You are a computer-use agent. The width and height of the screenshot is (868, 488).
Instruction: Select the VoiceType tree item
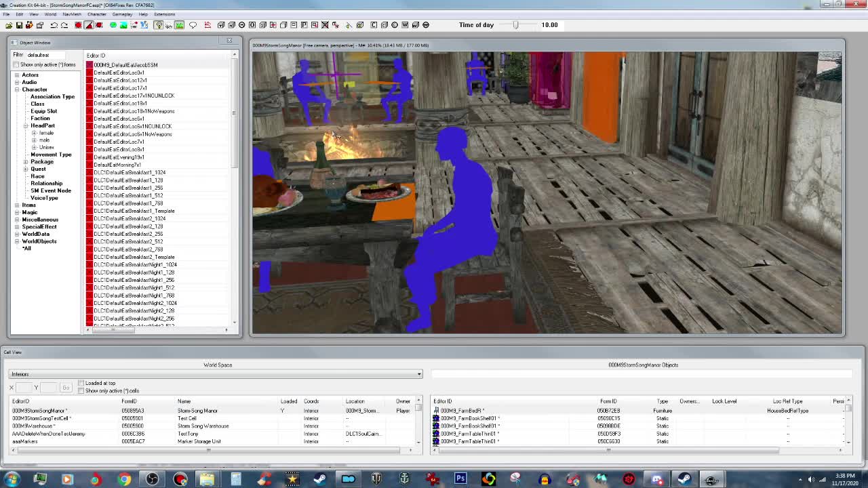coord(44,198)
